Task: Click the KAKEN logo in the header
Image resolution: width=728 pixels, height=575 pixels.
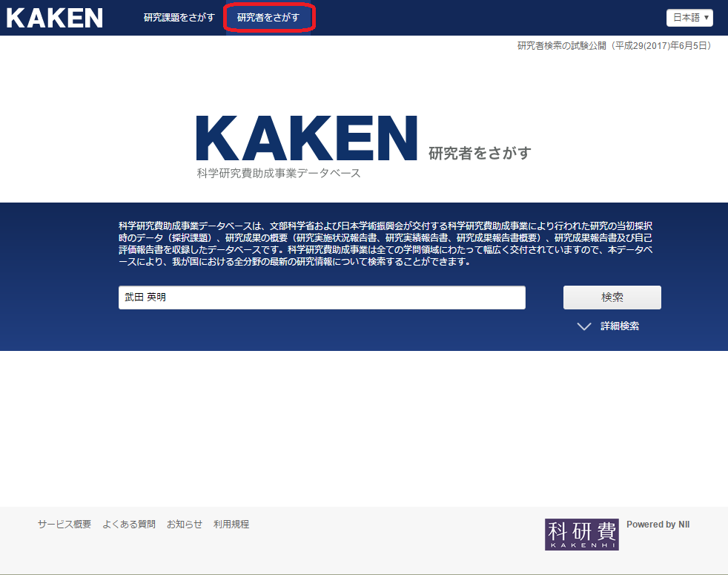Action: click(54, 18)
